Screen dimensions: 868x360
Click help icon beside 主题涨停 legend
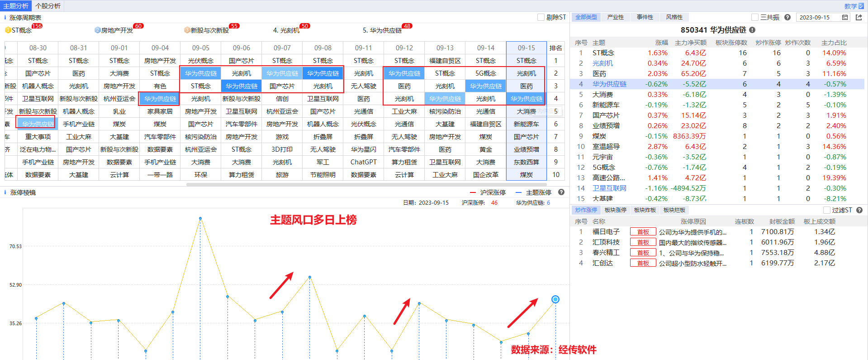click(x=561, y=192)
